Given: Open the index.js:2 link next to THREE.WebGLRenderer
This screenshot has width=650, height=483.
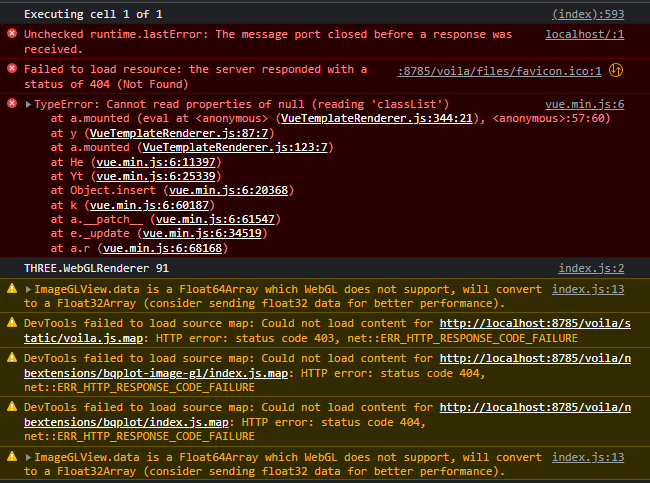Looking at the screenshot, I should pos(591,268).
